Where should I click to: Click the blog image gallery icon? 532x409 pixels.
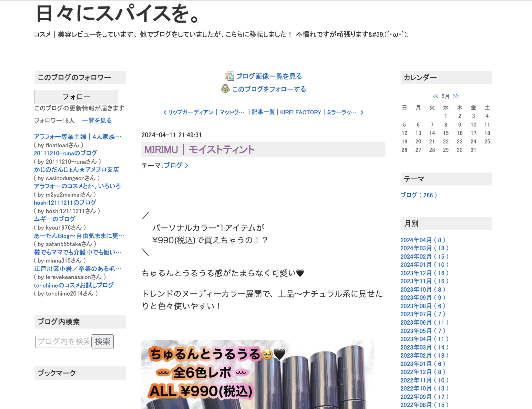(229, 76)
